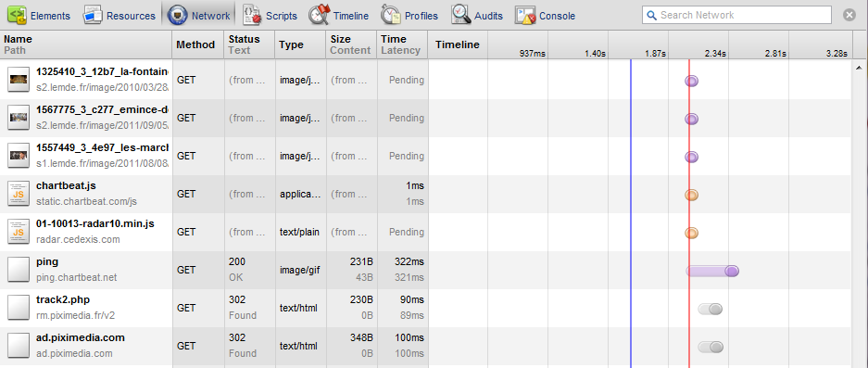
Task: Open the Profiles panel
Action: point(409,16)
